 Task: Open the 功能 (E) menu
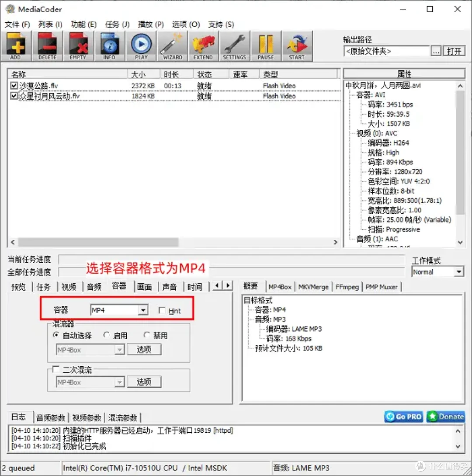tap(83, 24)
